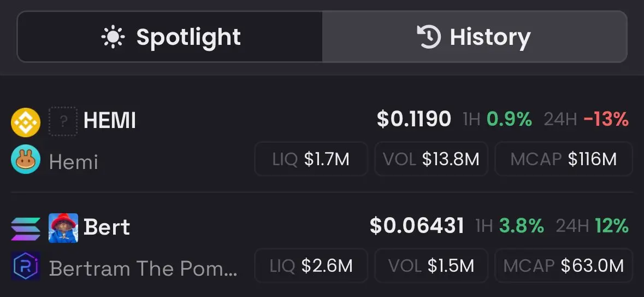The width and height of the screenshot is (644, 297).
Task: Click HEMI price $0.1190
Action: (x=414, y=119)
